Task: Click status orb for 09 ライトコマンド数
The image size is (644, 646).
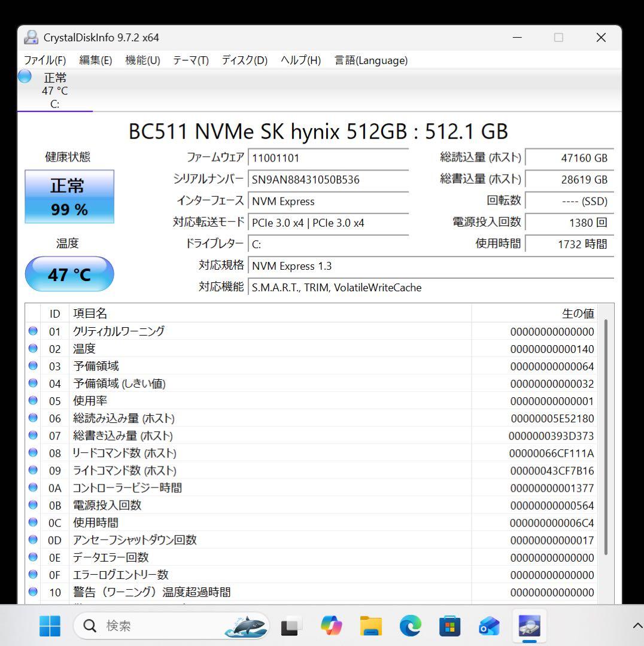Action: click(x=33, y=470)
